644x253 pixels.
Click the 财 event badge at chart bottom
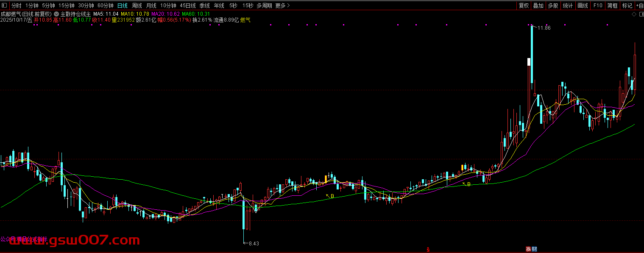coord(534,249)
